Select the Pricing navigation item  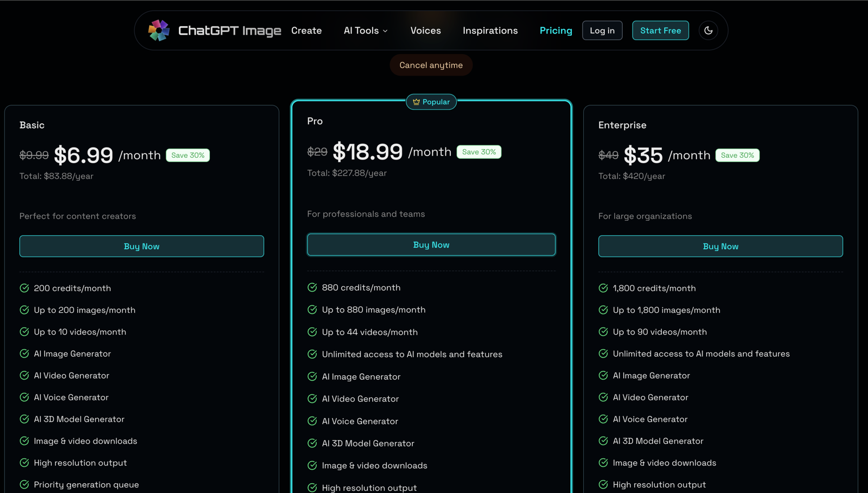(x=556, y=31)
